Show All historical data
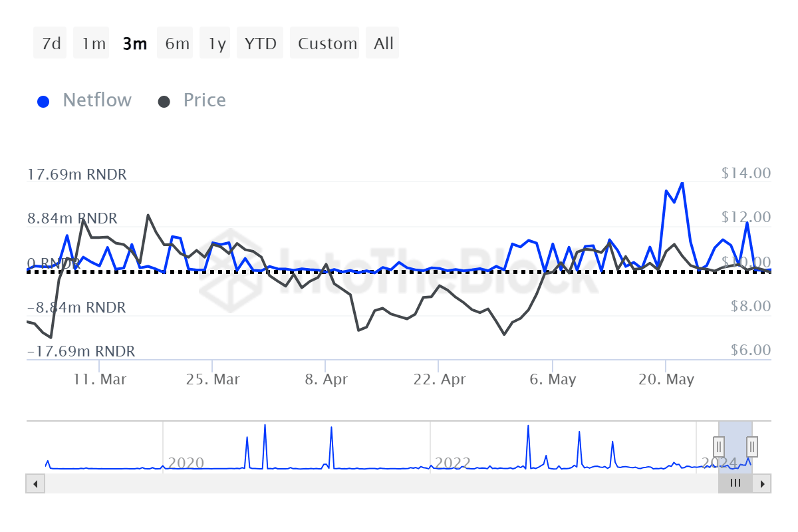 tap(384, 43)
